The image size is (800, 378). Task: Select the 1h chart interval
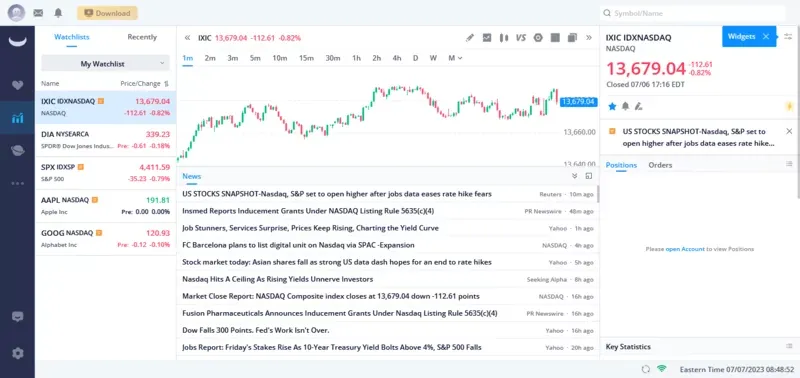(x=356, y=58)
